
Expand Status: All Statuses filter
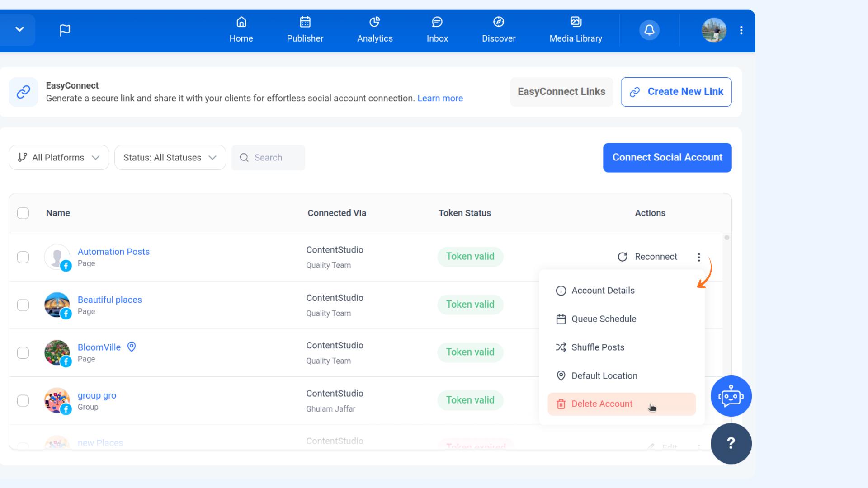(x=170, y=158)
